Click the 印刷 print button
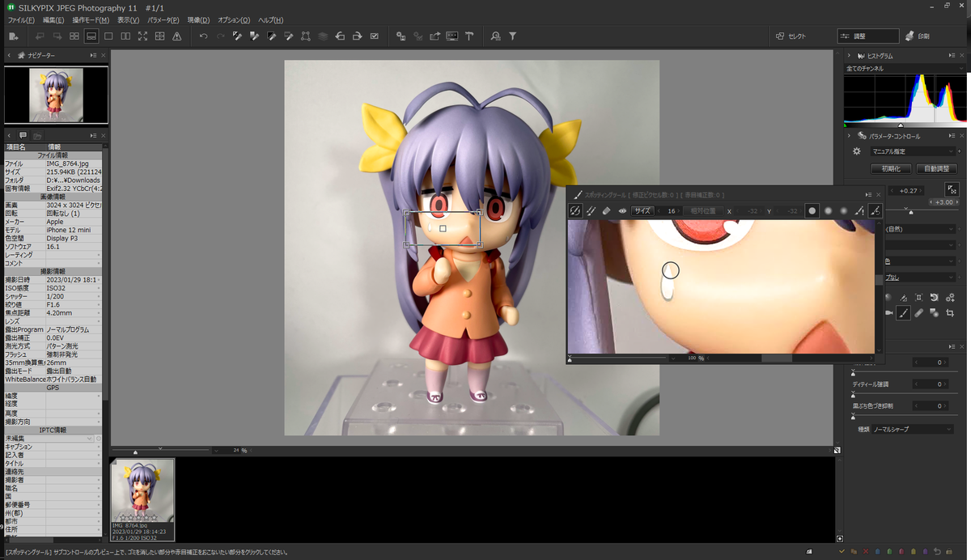Screen dimensions: 971x560 tap(918, 36)
